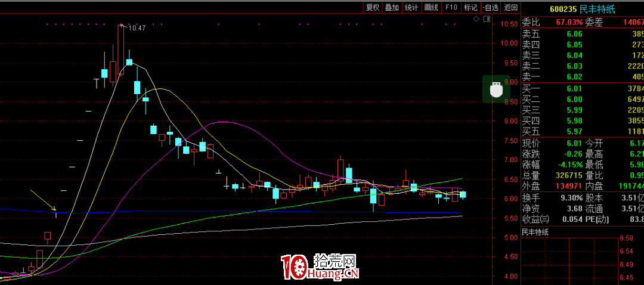Click the 最高 label
644x285 pixels.
click(594, 154)
